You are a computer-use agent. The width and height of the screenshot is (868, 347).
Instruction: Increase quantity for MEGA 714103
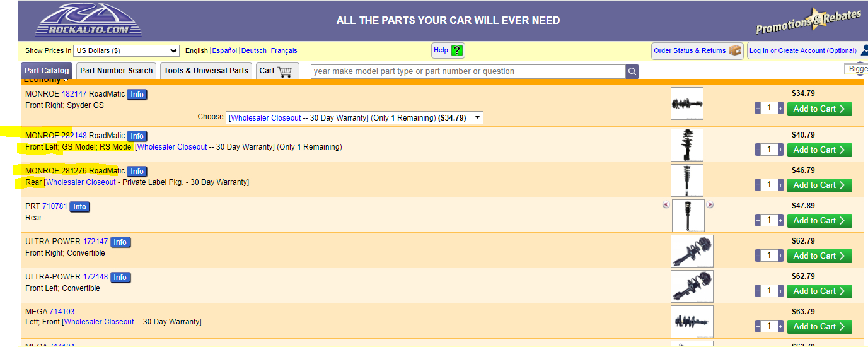[780, 327]
